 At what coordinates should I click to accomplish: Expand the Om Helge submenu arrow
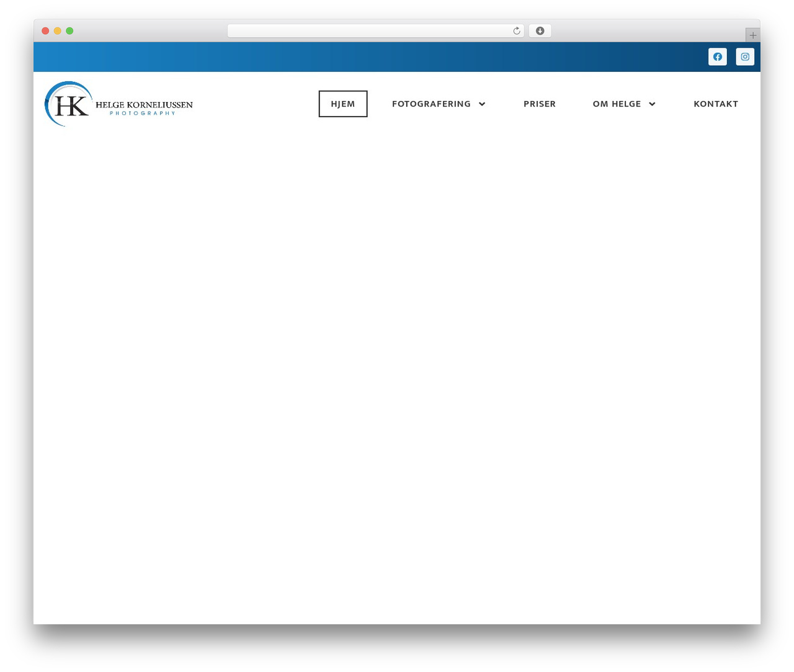pos(652,104)
